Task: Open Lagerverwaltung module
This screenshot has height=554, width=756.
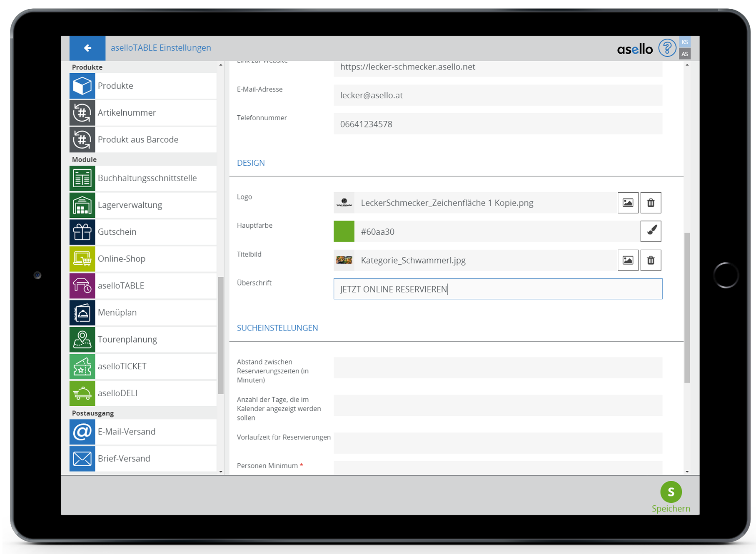Action: (143, 205)
